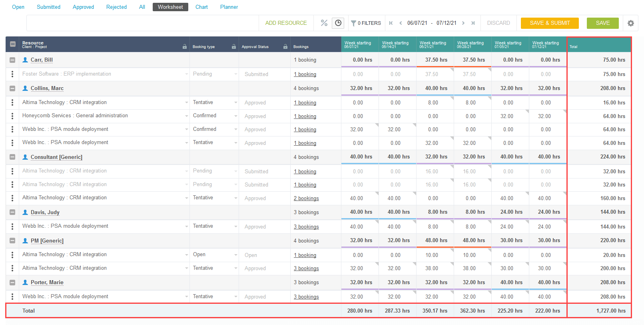The width and height of the screenshot is (644, 325).
Task: Open the Carr, Bill resource link
Action: click(x=42, y=60)
